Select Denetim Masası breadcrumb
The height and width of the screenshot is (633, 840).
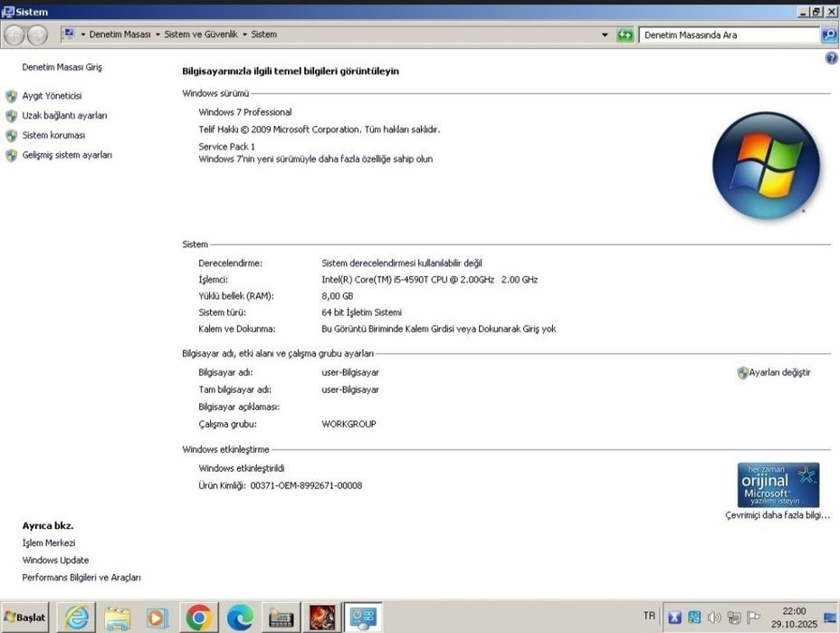120,34
